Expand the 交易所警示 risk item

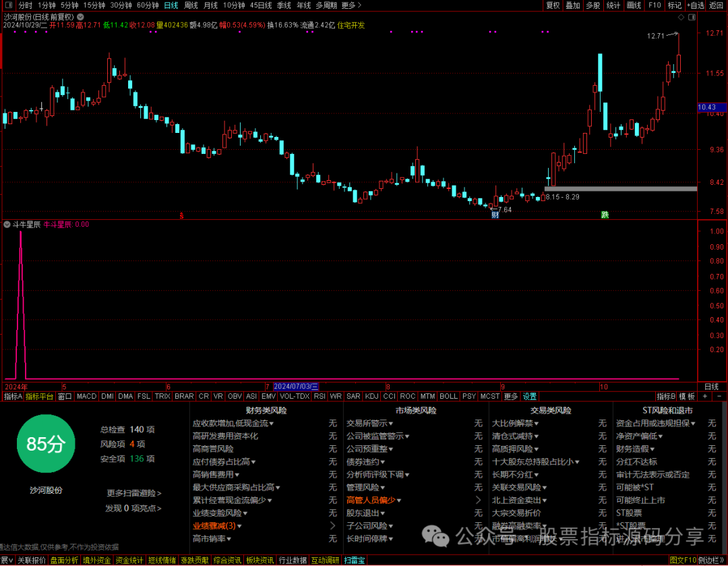click(369, 424)
